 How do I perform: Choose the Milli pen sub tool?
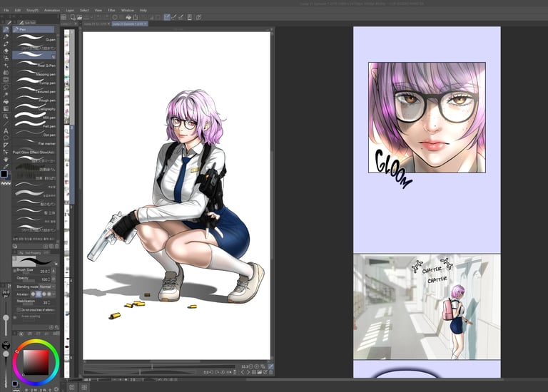pyautogui.click(x=34, y=116)
